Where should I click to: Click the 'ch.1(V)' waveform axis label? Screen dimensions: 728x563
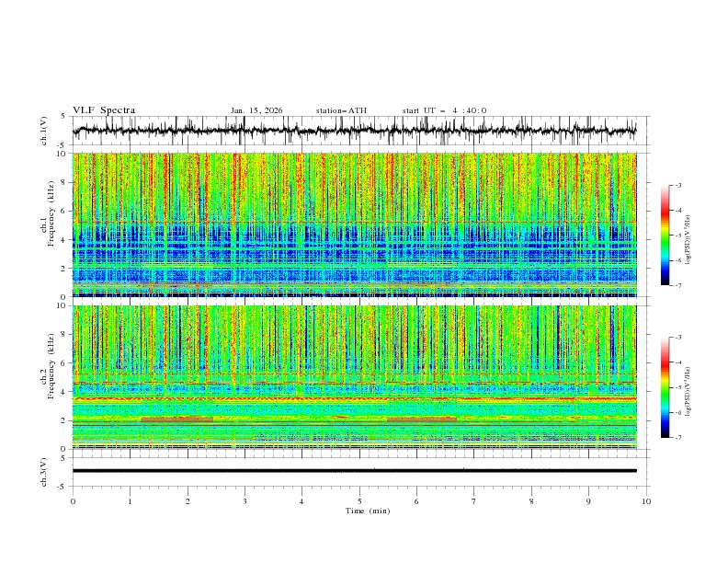click(44, 131)
